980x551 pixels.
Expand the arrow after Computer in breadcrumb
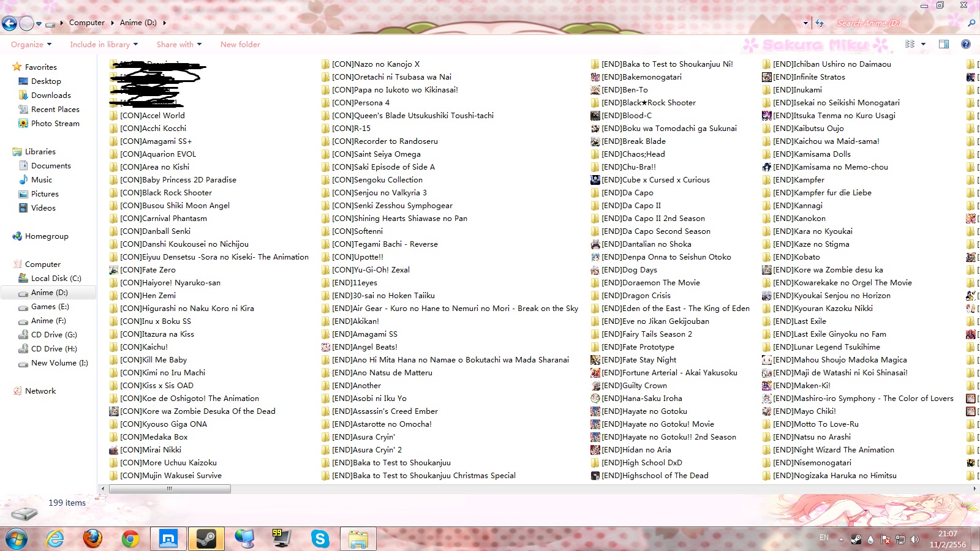coord(113,23)
